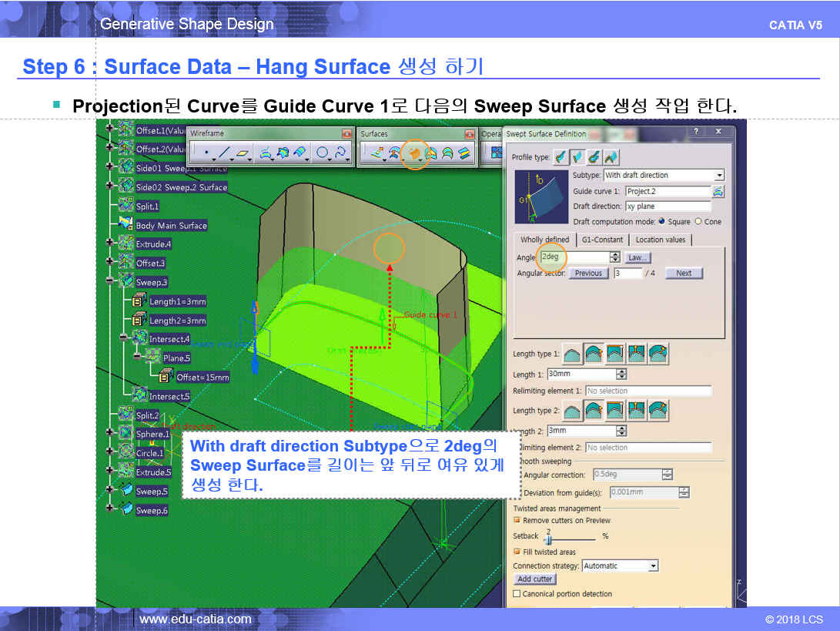
Task: Collapse the Sweep.3 tree node
Action: click(x=110, y=282)
